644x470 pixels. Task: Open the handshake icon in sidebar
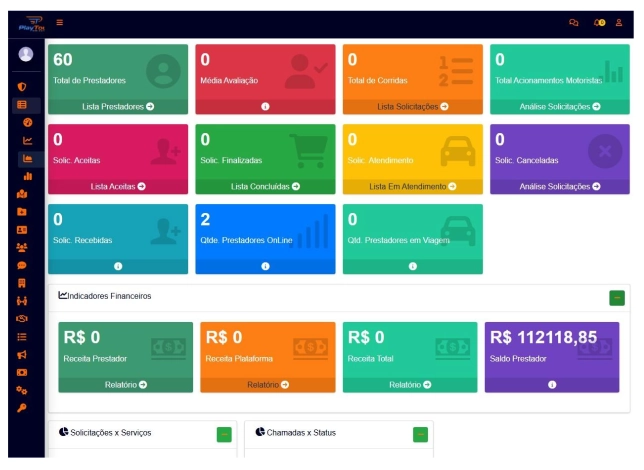22,318
